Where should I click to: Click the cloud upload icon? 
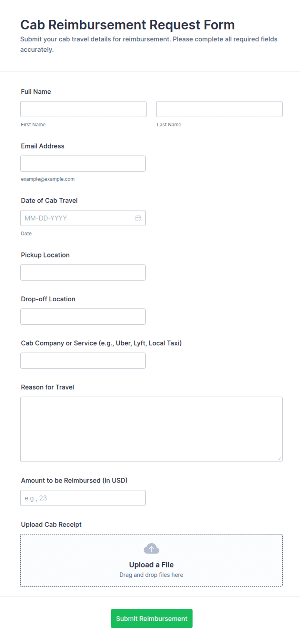(151, 548)
